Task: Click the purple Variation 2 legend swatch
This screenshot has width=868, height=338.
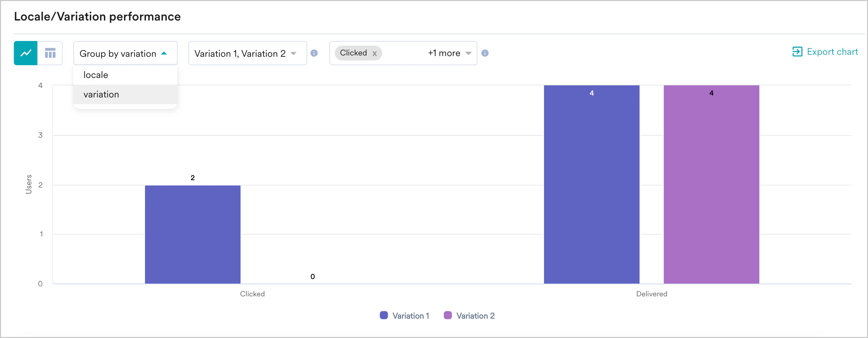Action: point(447,315)
